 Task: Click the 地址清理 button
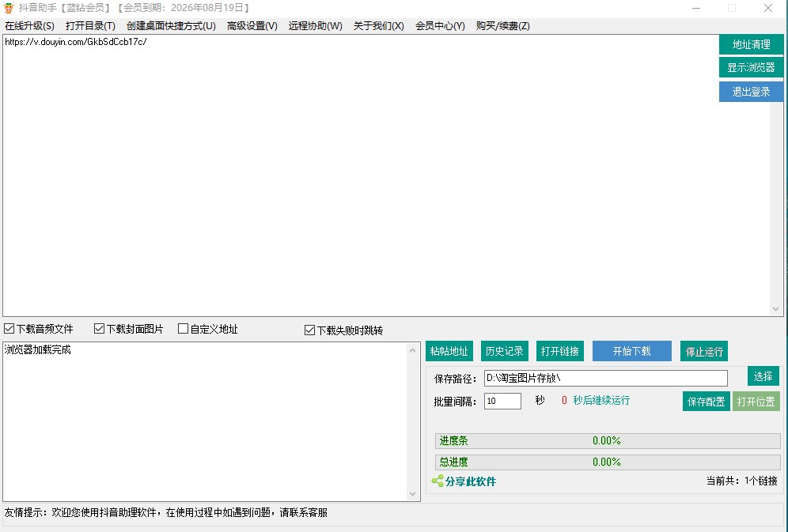click(x=751, y=44)
